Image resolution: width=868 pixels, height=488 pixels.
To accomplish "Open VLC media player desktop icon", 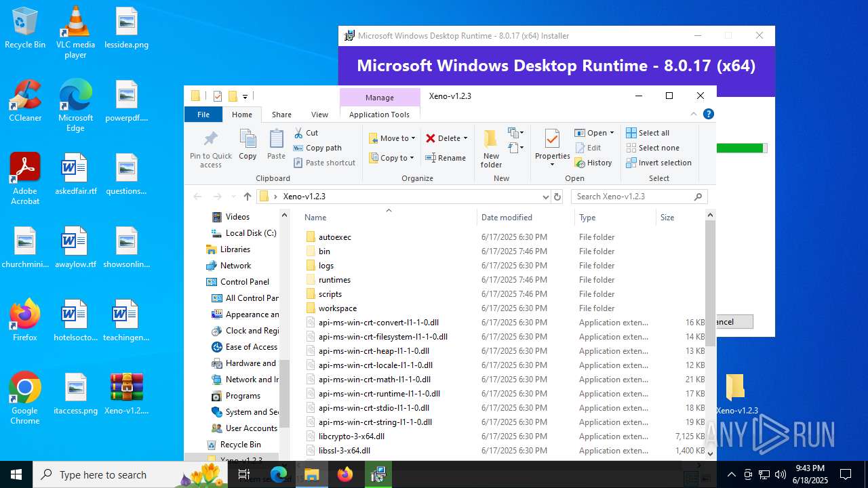I will point(75,33).
